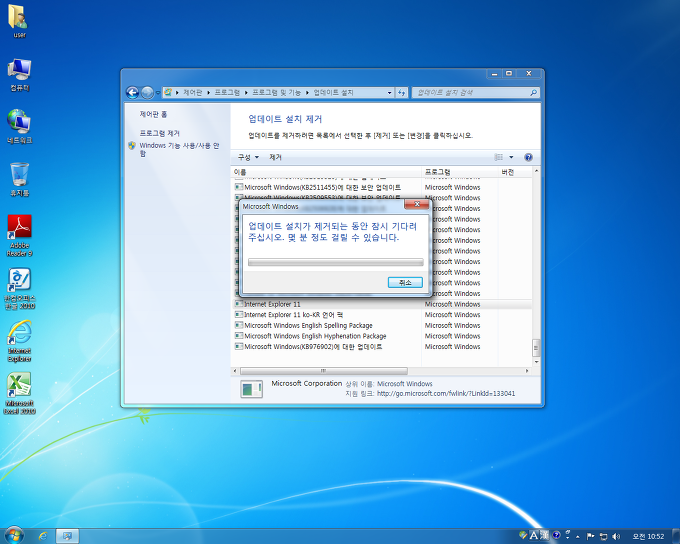Screen dimensions: 680x544
Task: Click the Back arrow in the Control Panel window
Action: pos(132,92)
